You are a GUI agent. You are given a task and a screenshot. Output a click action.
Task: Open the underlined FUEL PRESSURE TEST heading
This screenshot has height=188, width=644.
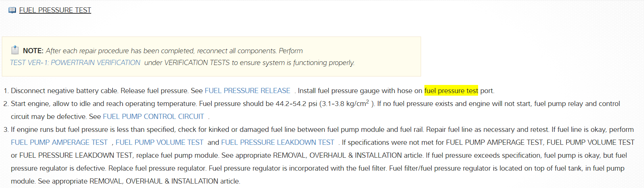coord(55,10)
